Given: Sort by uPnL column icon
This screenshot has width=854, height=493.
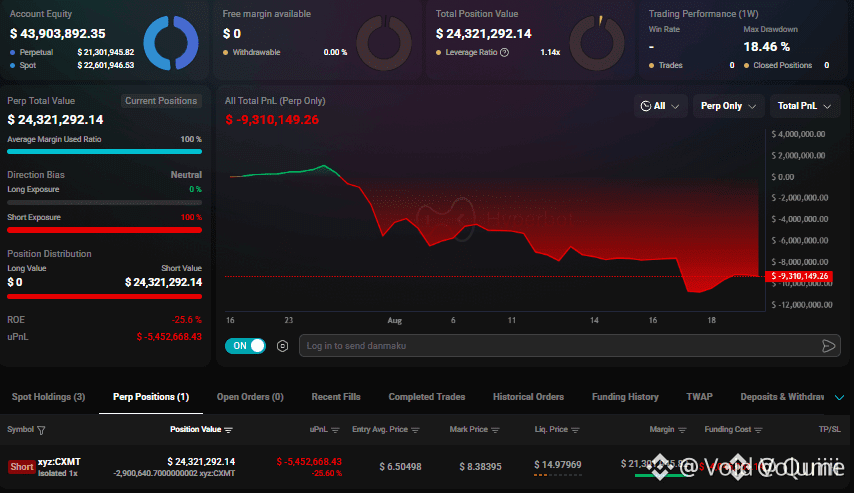Looking at the screenshot, I should coord(335,430).
